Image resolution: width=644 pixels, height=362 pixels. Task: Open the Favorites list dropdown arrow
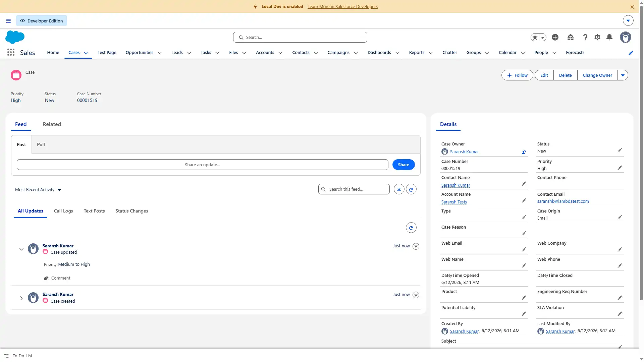coord(543,38)
